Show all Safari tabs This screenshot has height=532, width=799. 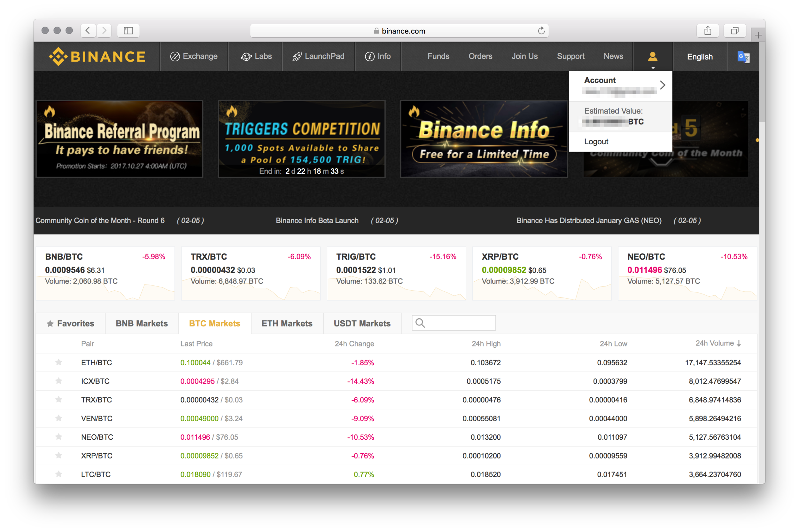pos(734,31)
